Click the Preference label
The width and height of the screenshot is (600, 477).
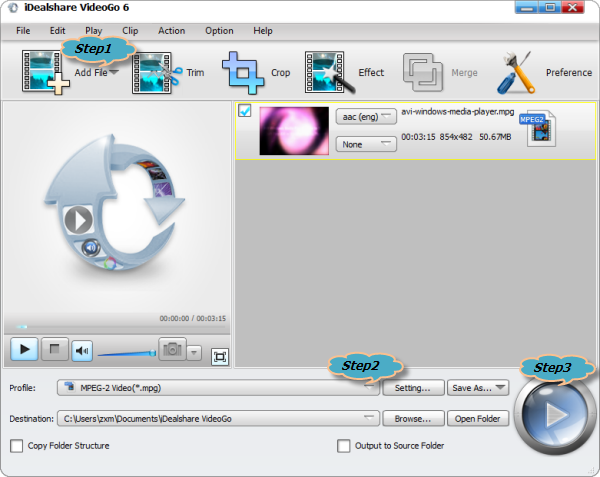pos(569,73)
